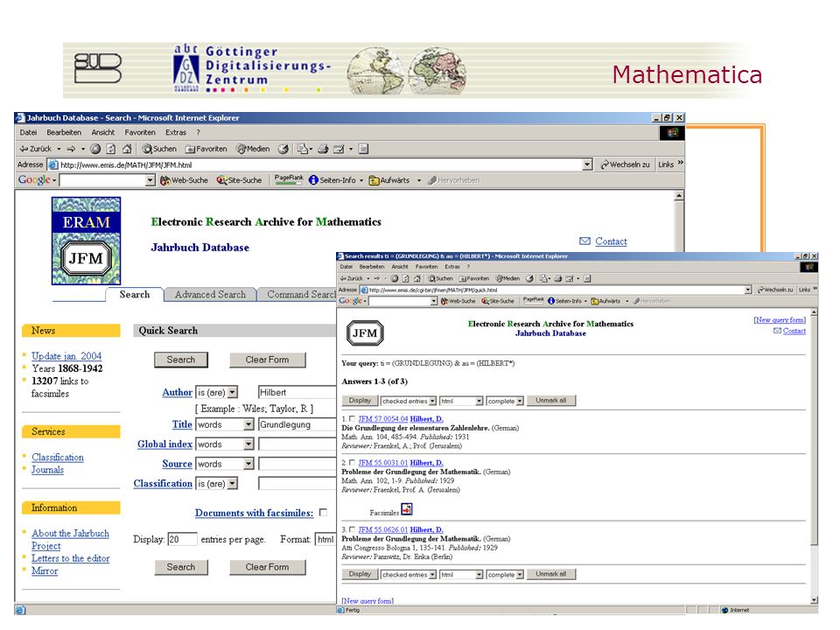This screenshot has height=630, width=840.
Task: Click the Home icon in the Search results window toolbar
Action: tap(416, 278)
